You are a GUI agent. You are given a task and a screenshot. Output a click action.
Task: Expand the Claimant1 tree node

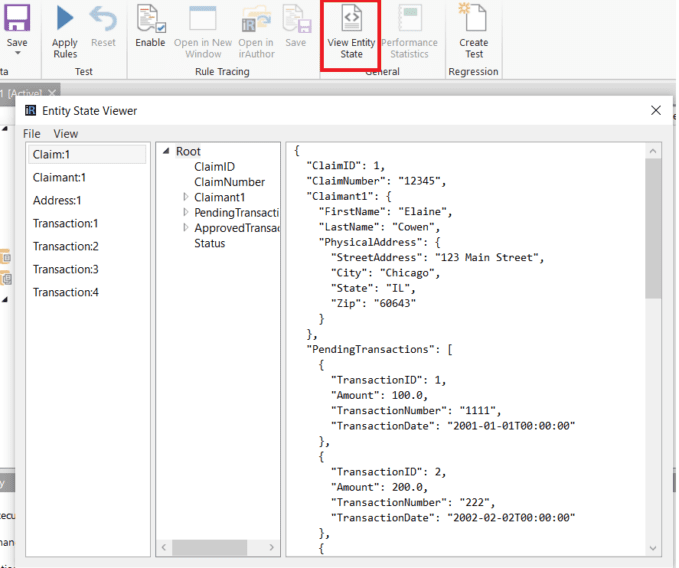(x=186, y=198)
